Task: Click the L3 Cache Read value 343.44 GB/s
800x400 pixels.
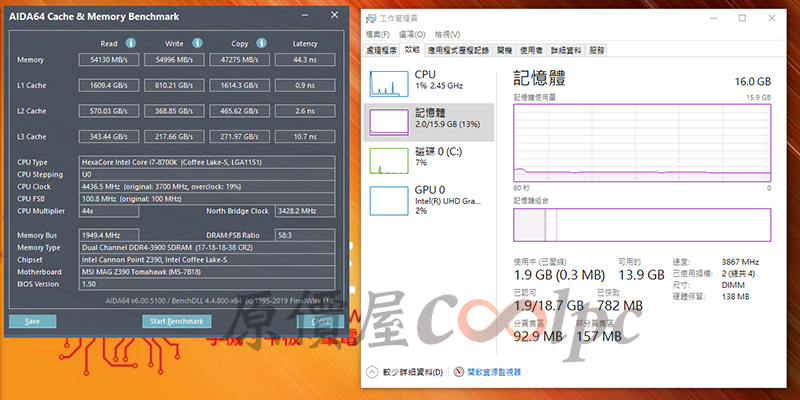Action: (108, 136)
